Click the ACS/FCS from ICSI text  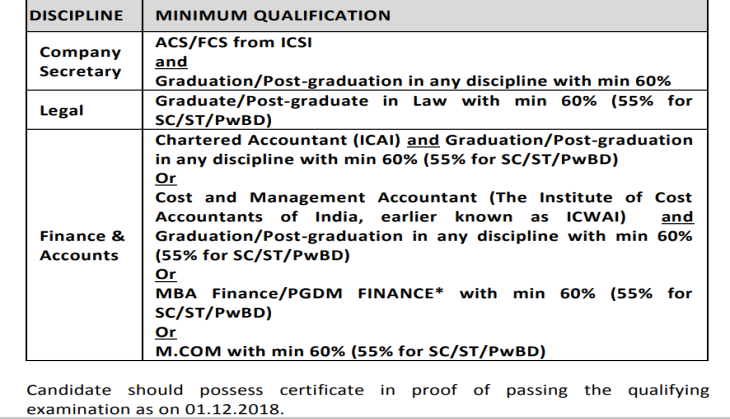[234, 42]
